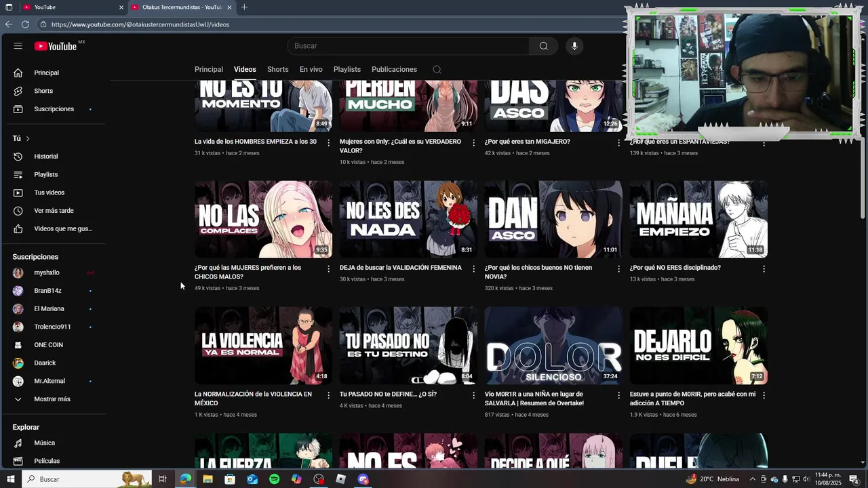Open Roblox from the taskbar
Image resolution: width=868 pixels, height=488 pixels.
point(341,479)
